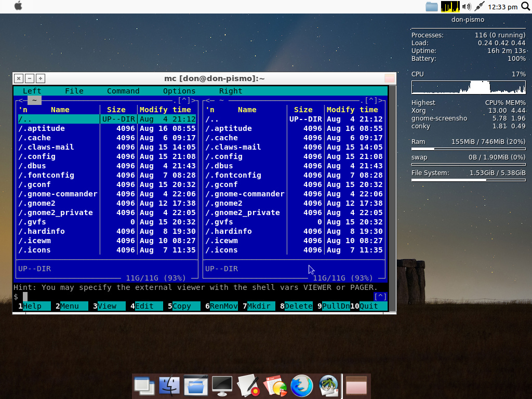Open the File menu in mc

(x=74, y=91)
